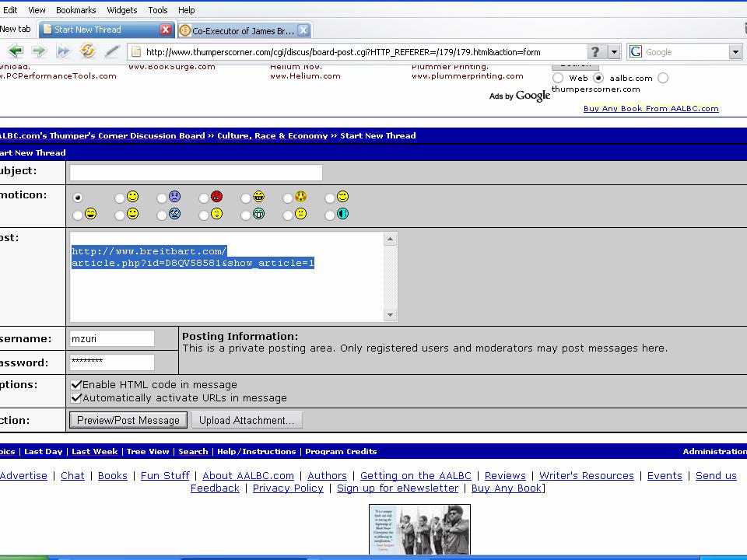Select radio button beside green grin emoticon
Viewport: 747px width, 560px height.
(246, 215)
